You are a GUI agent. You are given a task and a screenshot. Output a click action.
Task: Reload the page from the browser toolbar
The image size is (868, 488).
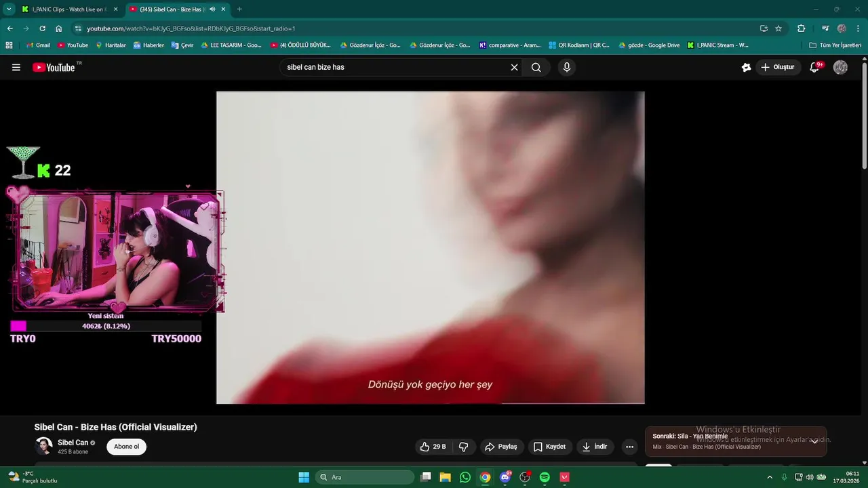click(42, 28)
